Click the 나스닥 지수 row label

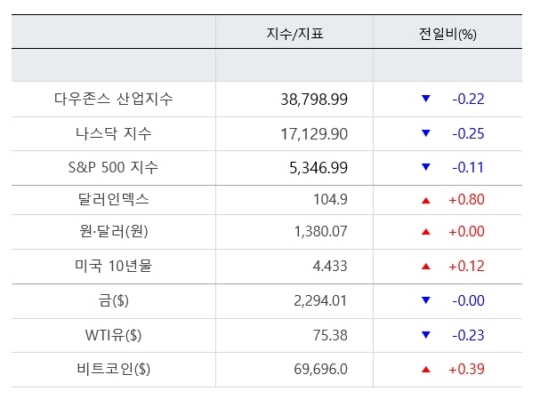point(113,134)
